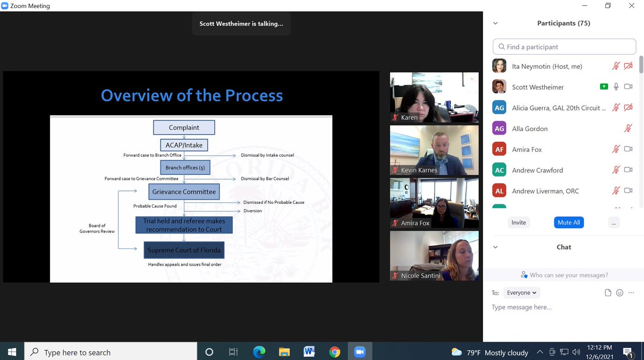Screen dimensions: 644x360
Task: Click the AG avatar for Alicia Guerra
Action: [499, 108]
